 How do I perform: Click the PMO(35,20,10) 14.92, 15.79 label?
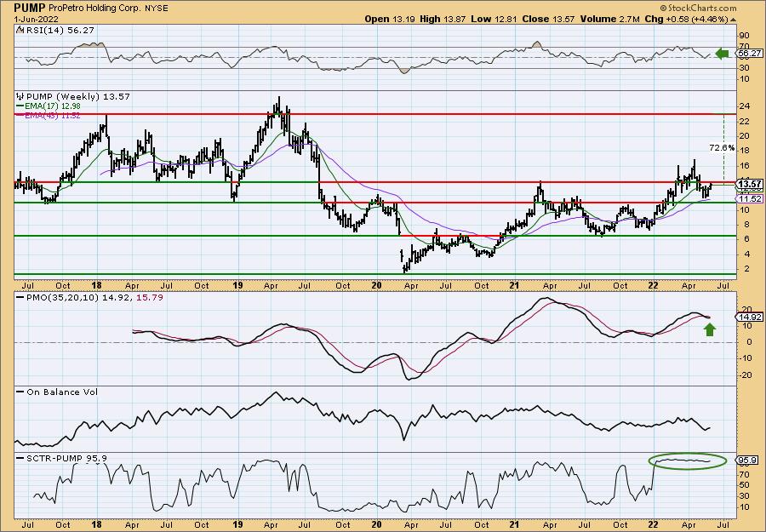point(94,297)
